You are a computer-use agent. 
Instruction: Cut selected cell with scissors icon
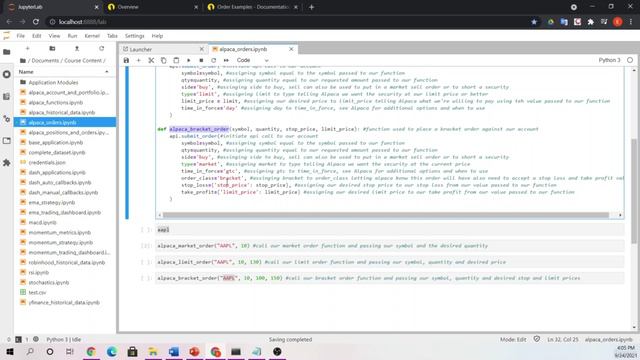151,60
